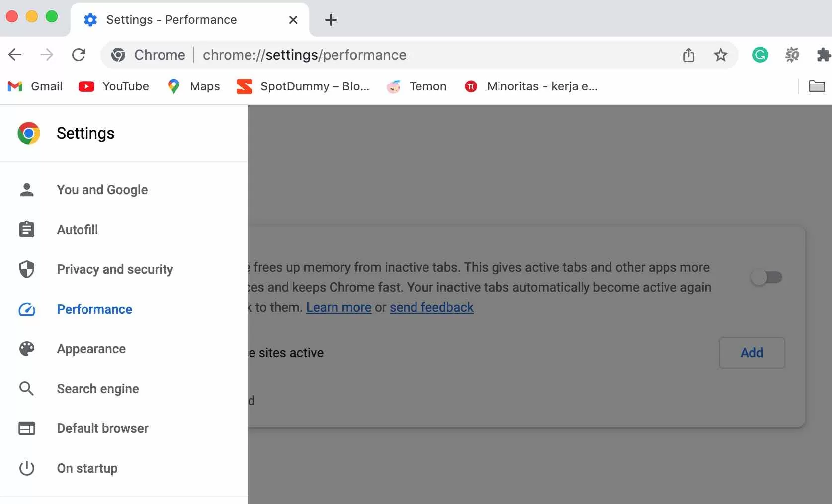Screen dimensions: 832x504
Task: Click the Learn more link
Action: click(338, 307)
